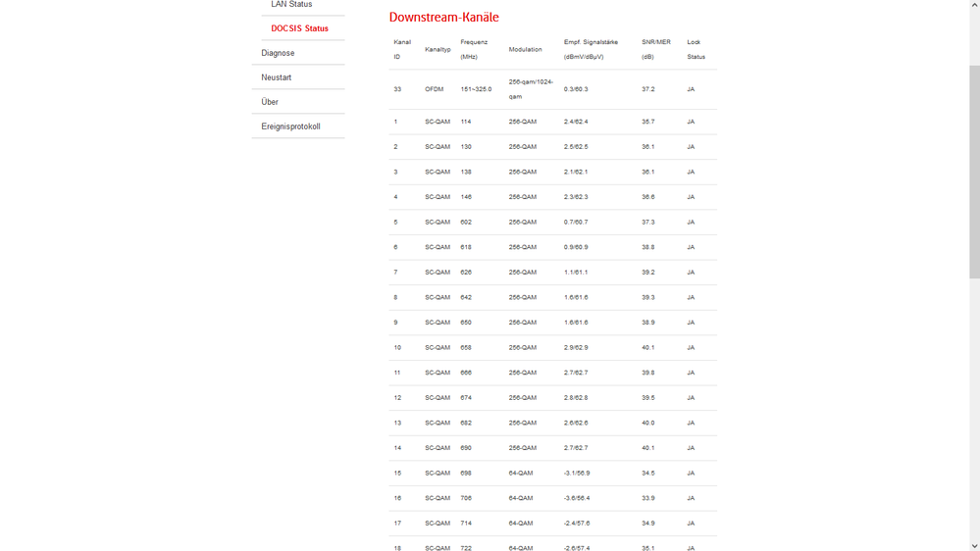Click SNR value 37.2

[x=648, y=89]
